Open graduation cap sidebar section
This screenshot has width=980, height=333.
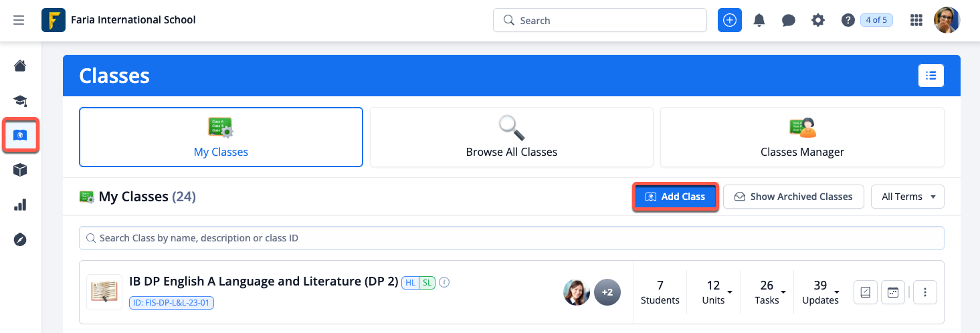(x=20, y=101)
